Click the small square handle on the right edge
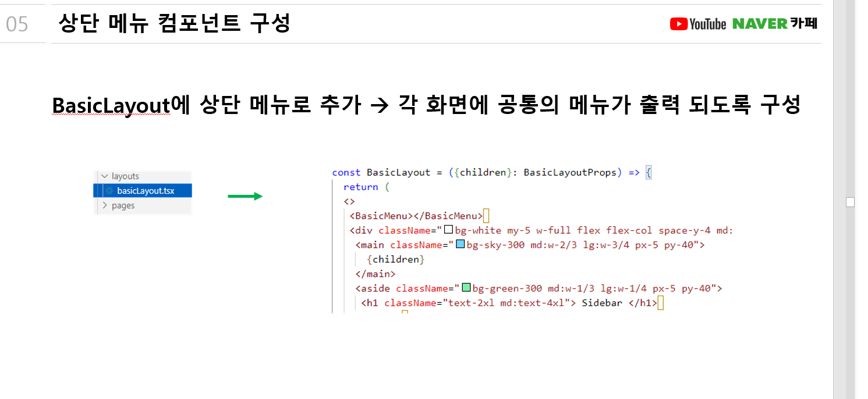This screenshot has height=399, width=868. [x=850, y=202]
